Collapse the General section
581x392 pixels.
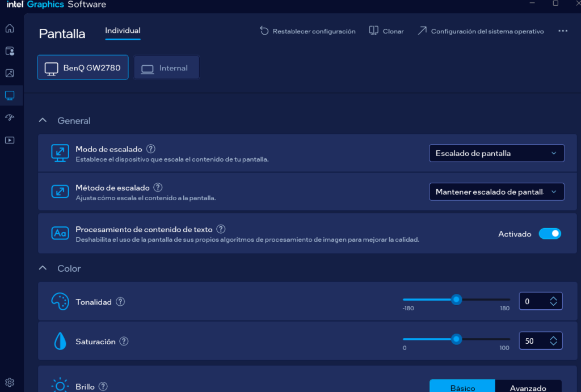(43, 120)
